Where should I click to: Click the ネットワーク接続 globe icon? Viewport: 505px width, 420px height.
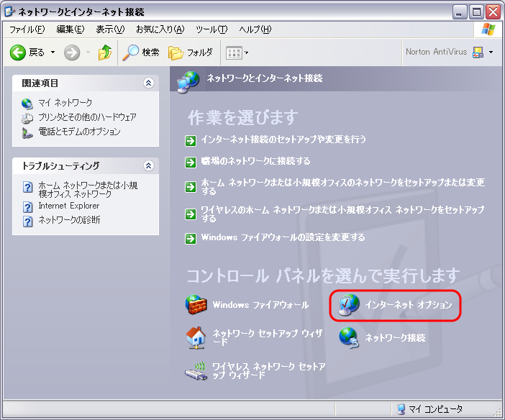pyautogui.click(x=348, y=338)
